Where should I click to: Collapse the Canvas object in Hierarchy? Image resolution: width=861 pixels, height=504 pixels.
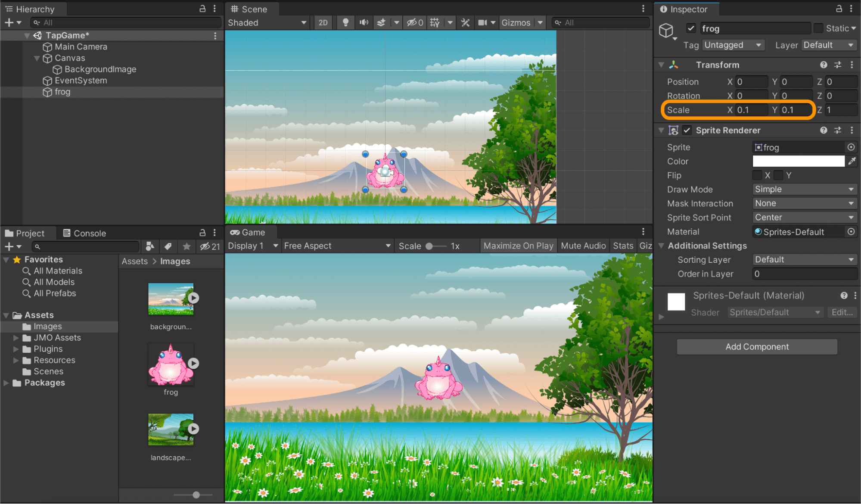[x=37, y=58]
